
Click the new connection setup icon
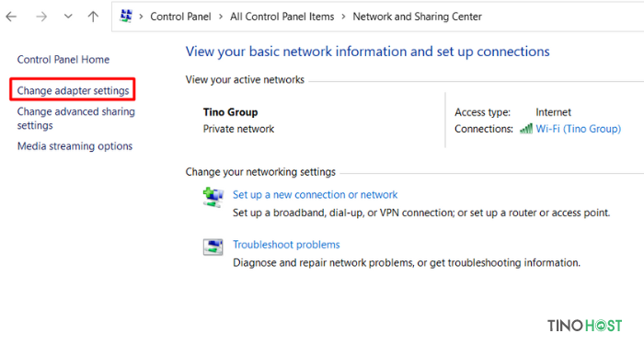point(213,197)
